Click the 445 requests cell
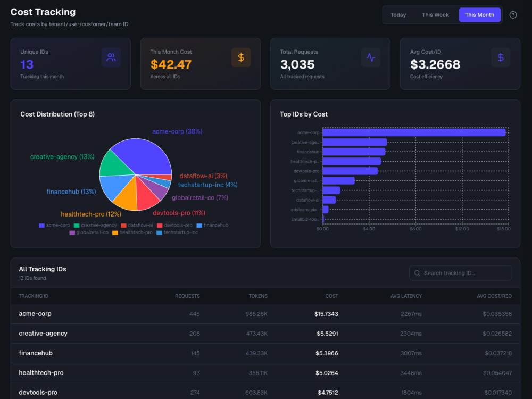 click(x=194, y=314)
